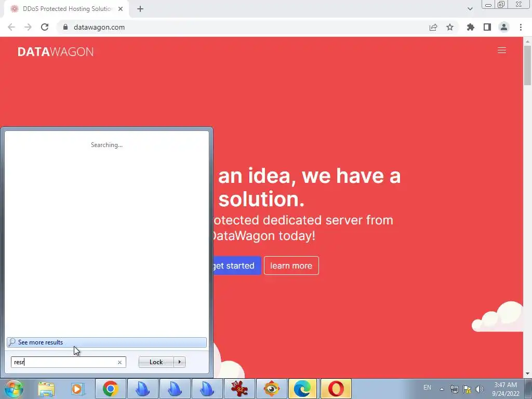532x399 pixels.
Task: Open a new Chrome tab
Action: pyautogui.click(x=140, y=9)
